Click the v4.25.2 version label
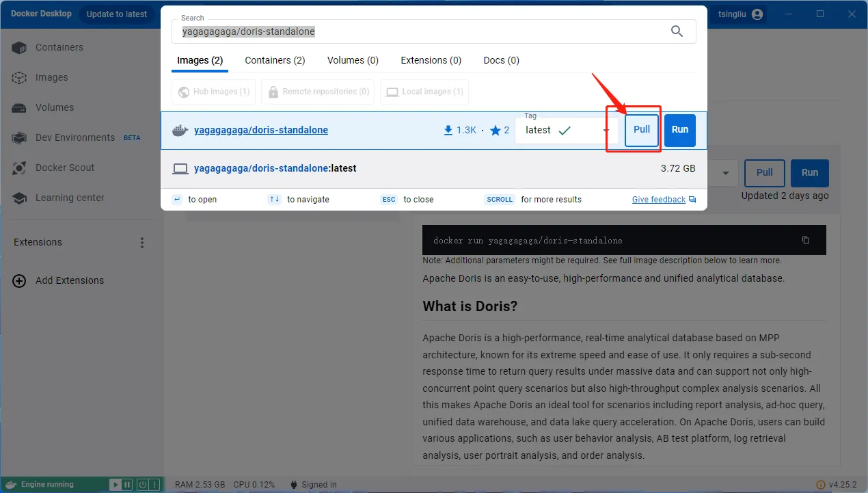This screenshot has width=868, height=493. tap(844, 485)
